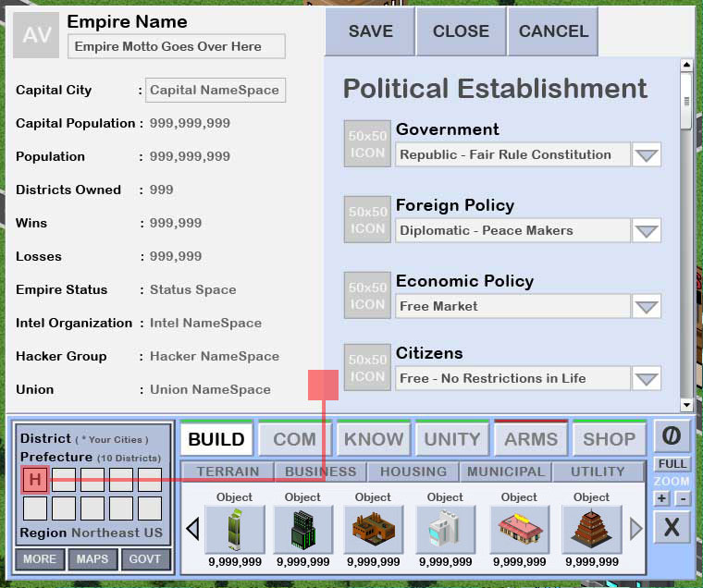This screenshot has width=703, height=588.
Task: Select the Citizens 50x50 icon placeholder
Action: [367, 368]
